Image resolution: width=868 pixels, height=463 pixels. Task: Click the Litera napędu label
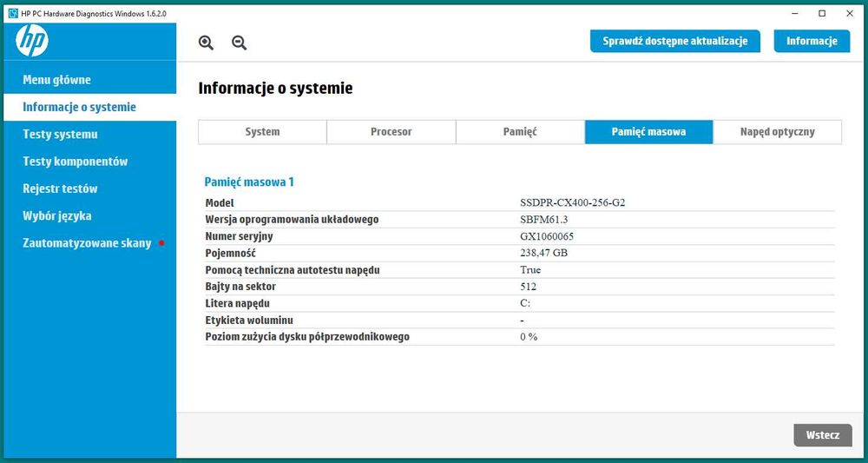(x=238, y=303)
